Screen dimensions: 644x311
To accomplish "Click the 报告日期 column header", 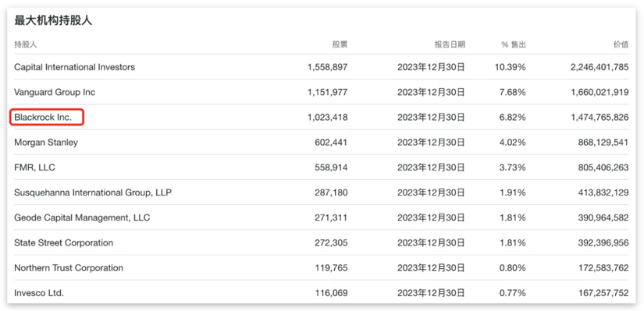I will click(450, 44).
